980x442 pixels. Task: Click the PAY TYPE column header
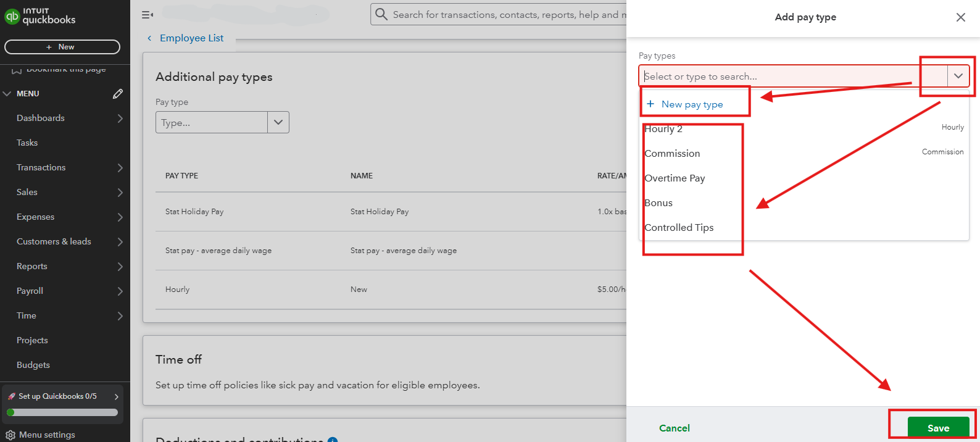pos(181,176)
